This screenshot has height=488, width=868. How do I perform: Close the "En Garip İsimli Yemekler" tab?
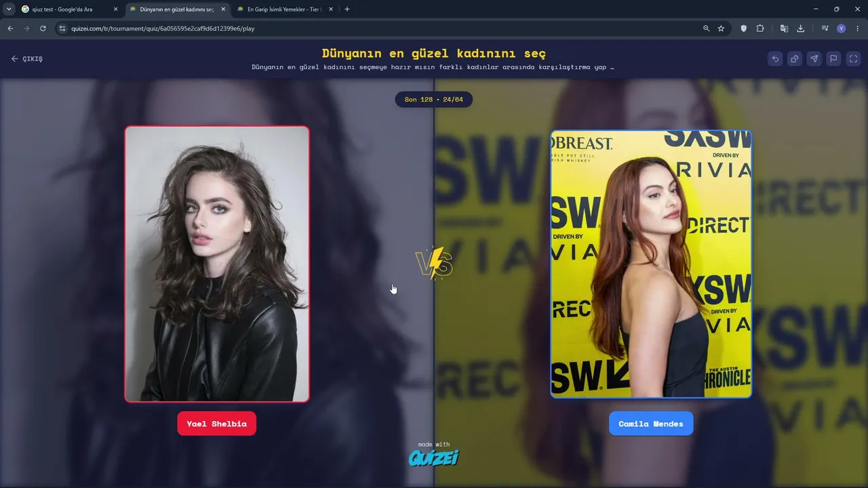tap(331, 9)
